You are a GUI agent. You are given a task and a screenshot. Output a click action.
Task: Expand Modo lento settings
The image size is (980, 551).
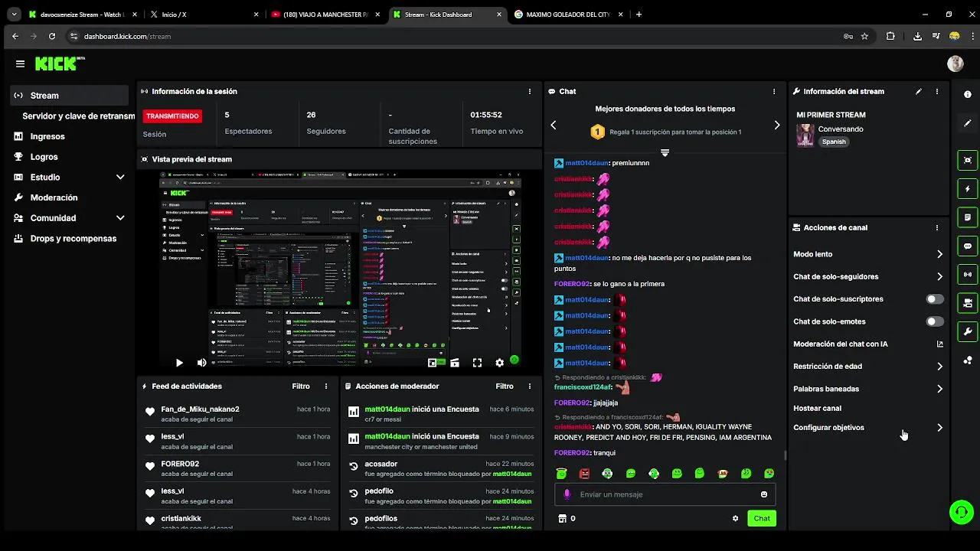[939, 254]
